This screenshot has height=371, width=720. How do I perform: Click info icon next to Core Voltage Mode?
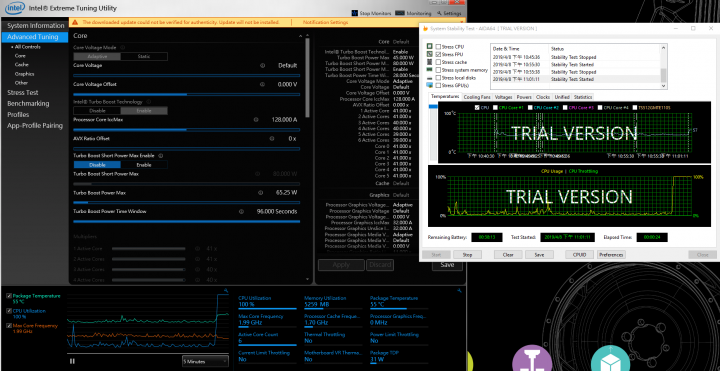click(x=123, y=47)
